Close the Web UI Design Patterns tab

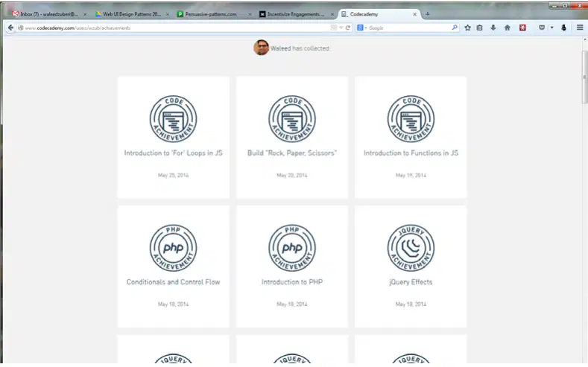click(x=167, y=14)
